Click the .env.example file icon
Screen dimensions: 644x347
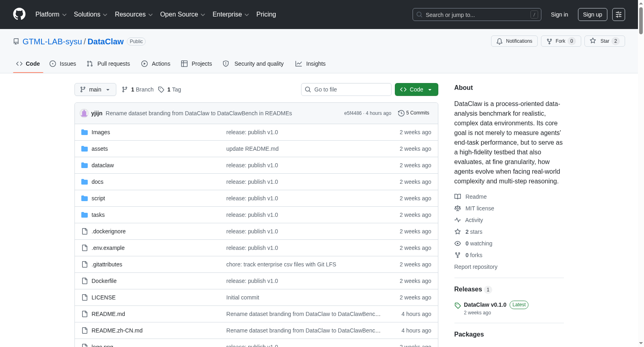pyautogui.click(x=85, y=248)
